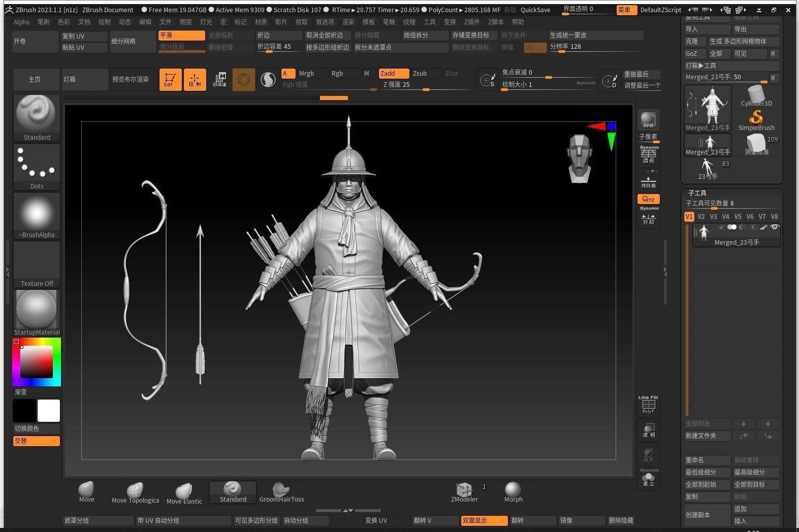Pick a color in the color picker square
The height and width of the screenshot is (532, 799).
(x=37, y=362)
